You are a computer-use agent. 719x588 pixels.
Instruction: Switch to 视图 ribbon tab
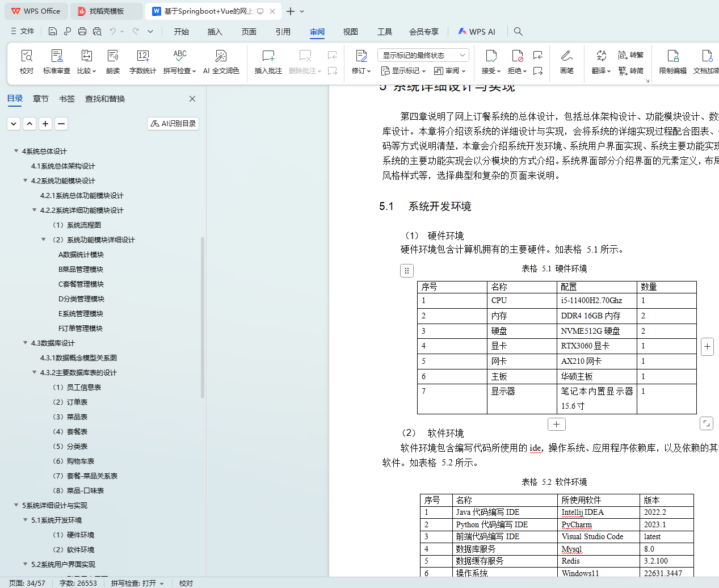click(351, 32)
